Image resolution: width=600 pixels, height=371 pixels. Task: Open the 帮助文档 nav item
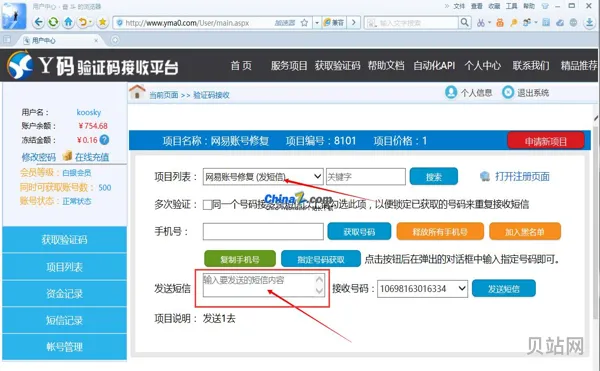pos(386,65)
